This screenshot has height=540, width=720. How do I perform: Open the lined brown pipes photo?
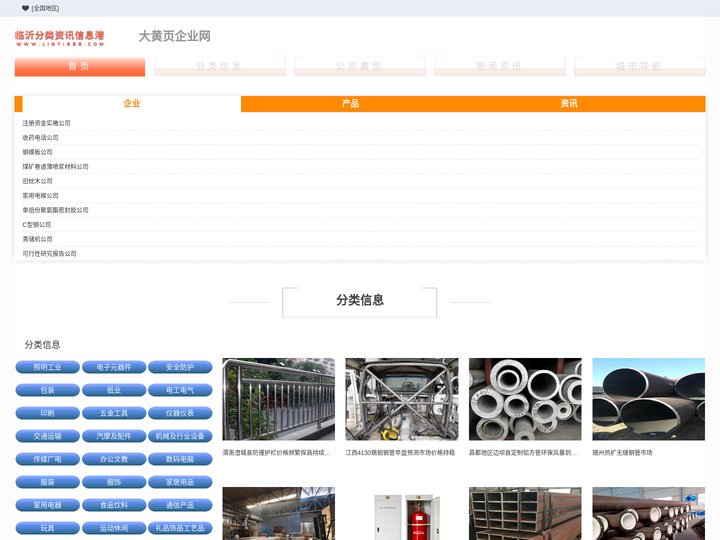click(x=648, y=513)
